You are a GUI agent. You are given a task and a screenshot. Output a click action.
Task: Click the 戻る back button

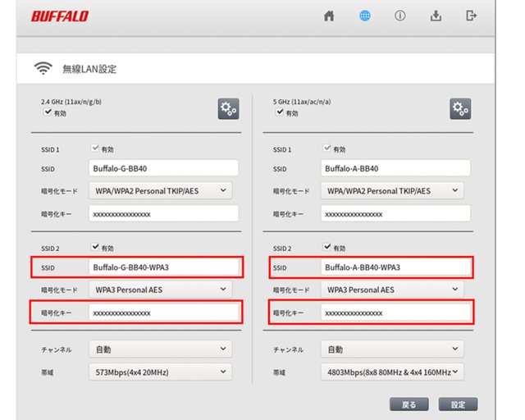pos(409,404)
